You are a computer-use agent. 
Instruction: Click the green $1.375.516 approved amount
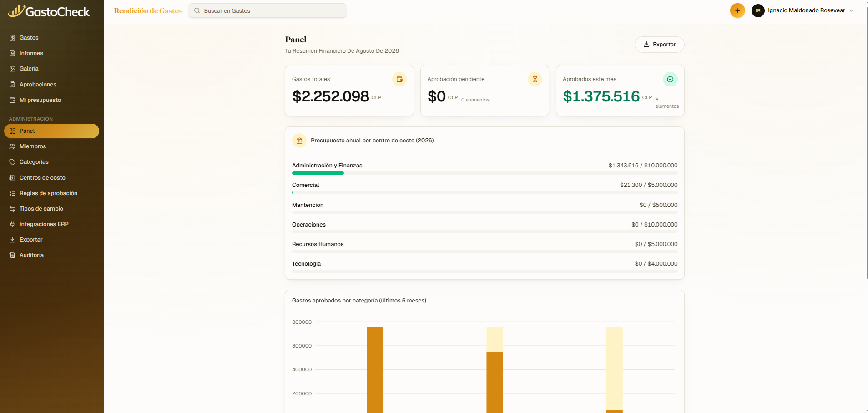pyautogui.click(x=601, y=96)
